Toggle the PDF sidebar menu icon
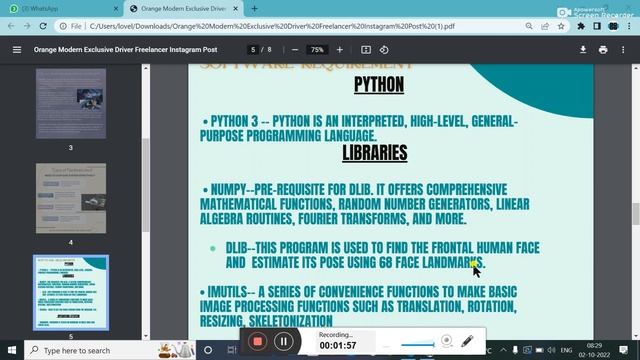 point(17,50)
